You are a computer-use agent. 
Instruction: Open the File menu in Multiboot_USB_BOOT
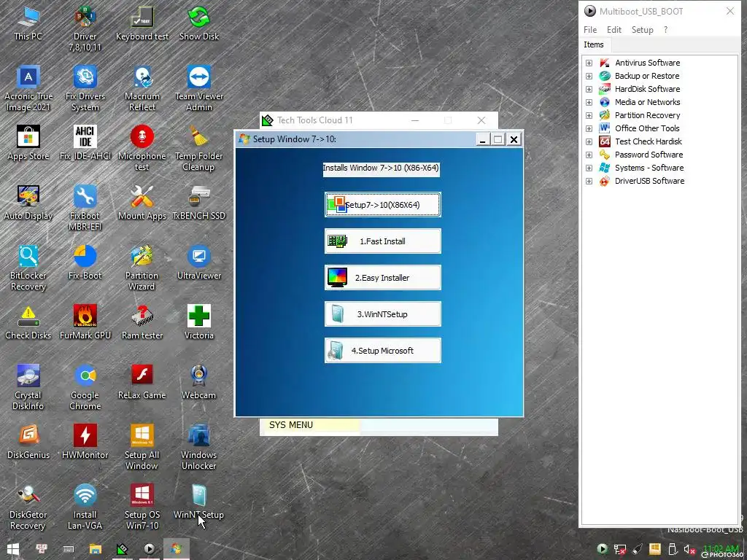tap(590, 29)
